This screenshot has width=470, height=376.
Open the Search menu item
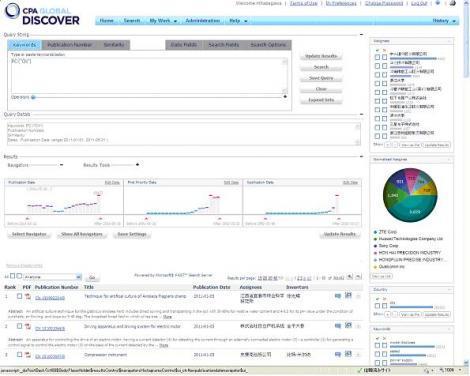132,21
